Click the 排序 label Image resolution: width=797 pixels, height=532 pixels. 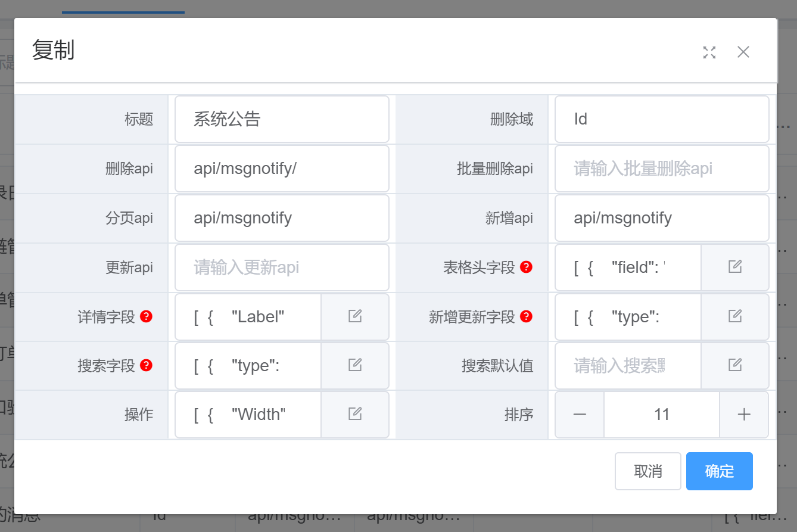(519, 414)
